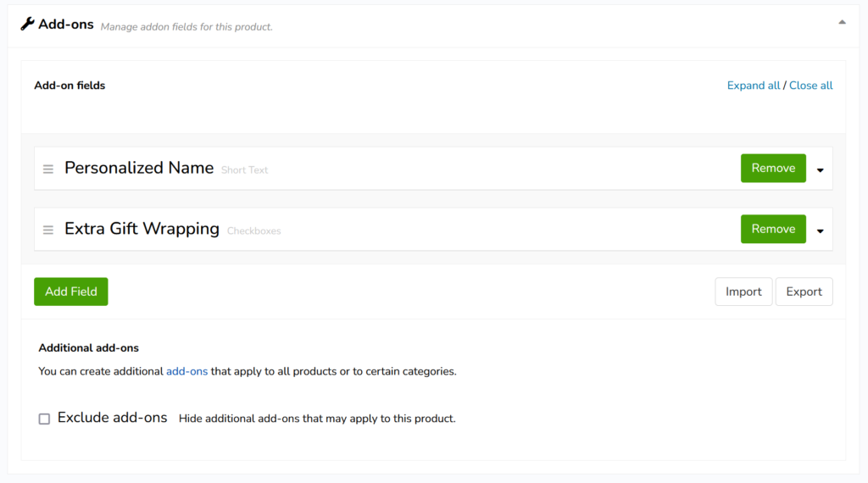
Task: Click the Add-ons panel heading text
Action: [x=66, y=25]
